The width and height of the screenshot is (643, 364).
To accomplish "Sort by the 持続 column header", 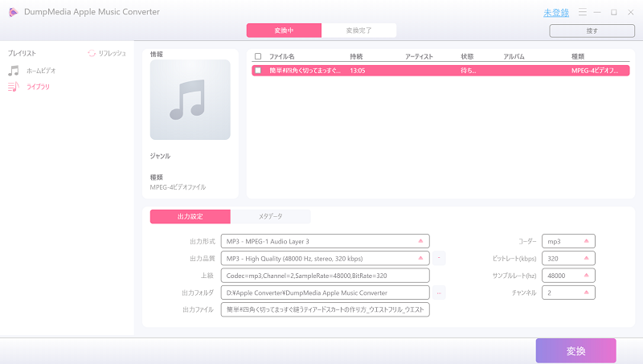I will click(356, 56).
